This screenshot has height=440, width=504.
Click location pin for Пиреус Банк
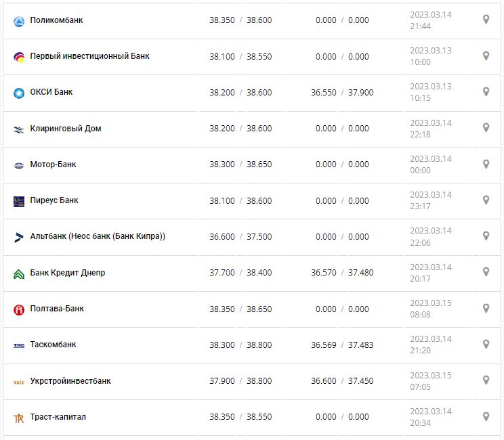486,200
